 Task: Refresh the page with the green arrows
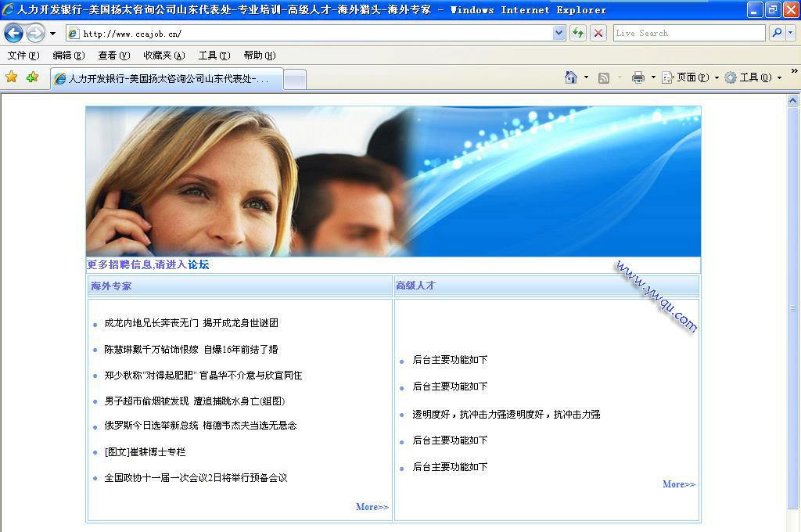click(578, 33)
